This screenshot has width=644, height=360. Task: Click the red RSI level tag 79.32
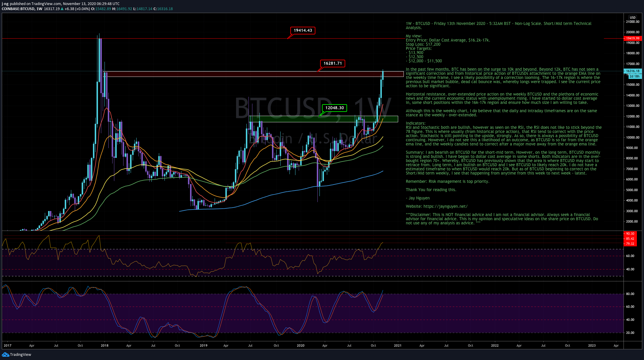(x=630, y=244)
